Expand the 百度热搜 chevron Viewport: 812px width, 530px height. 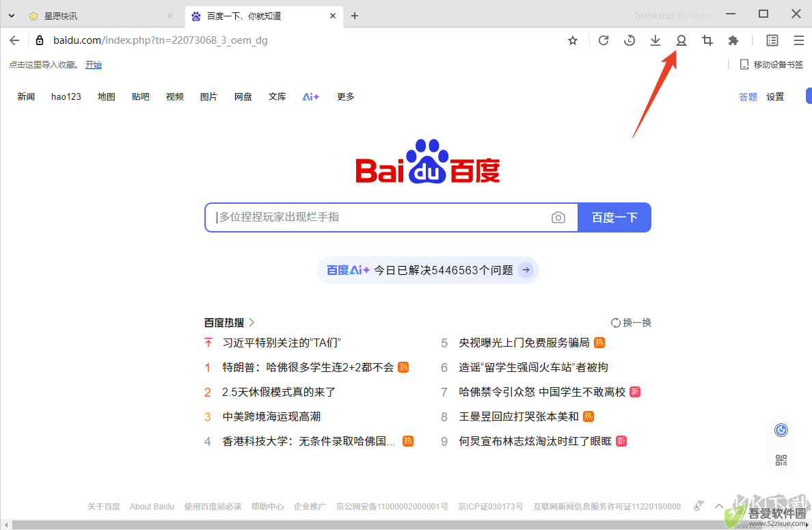click(252, 322)
